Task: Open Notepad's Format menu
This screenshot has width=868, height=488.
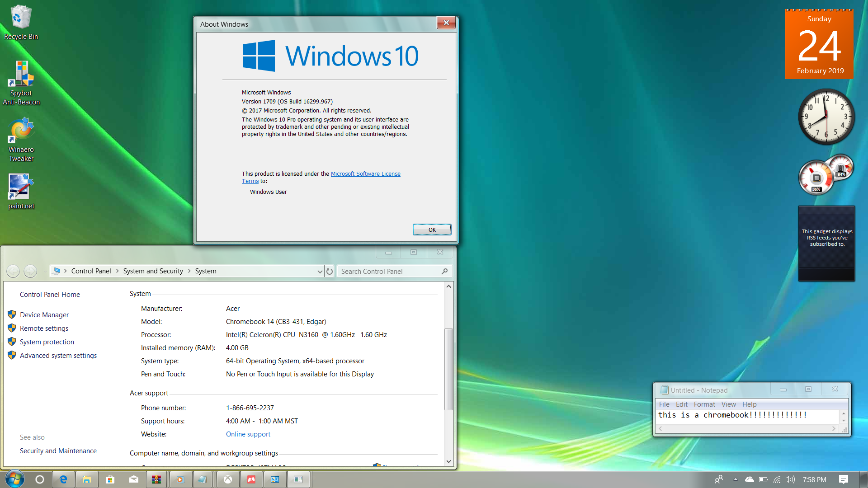Action: click(704, 404)
